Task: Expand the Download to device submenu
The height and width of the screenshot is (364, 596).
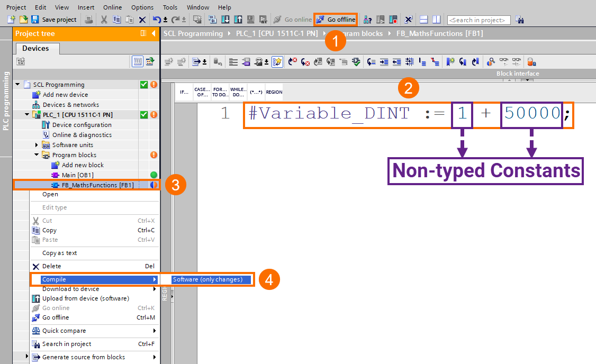Action: point(156,289)
